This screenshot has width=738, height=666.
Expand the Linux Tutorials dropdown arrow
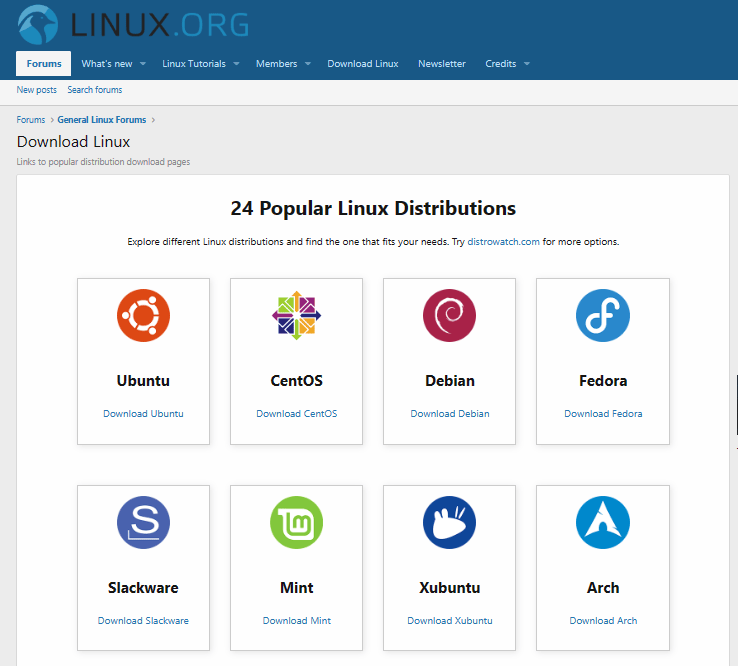237,64
